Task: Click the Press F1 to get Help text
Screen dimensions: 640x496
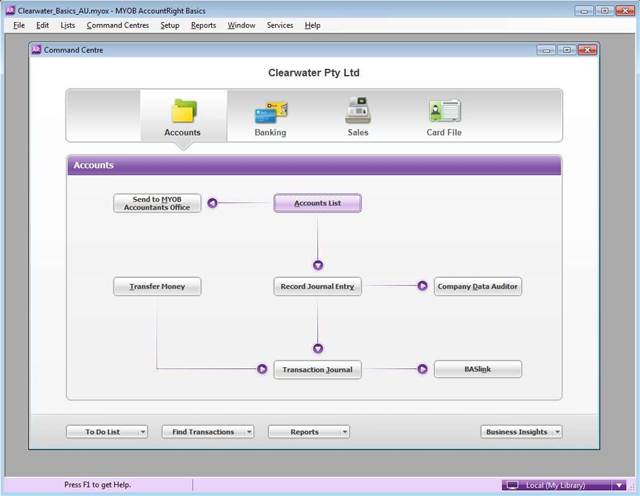Action: pos(98,485)
